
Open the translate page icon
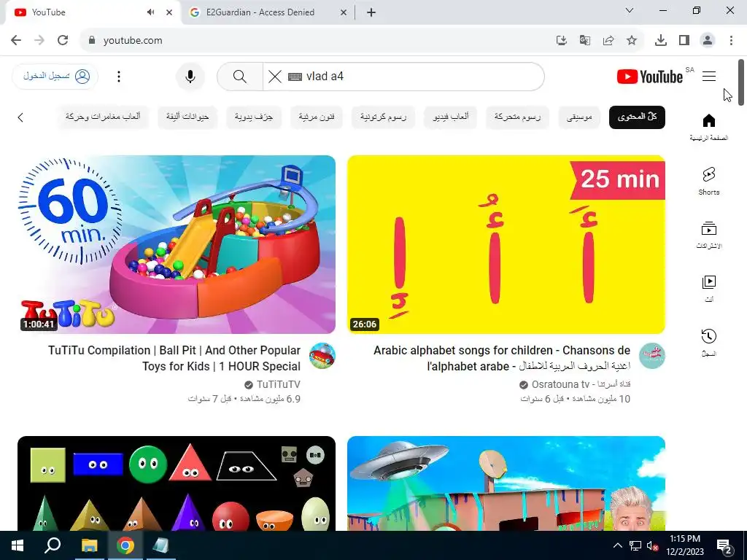pyautogui.click(x=585, y=41)
